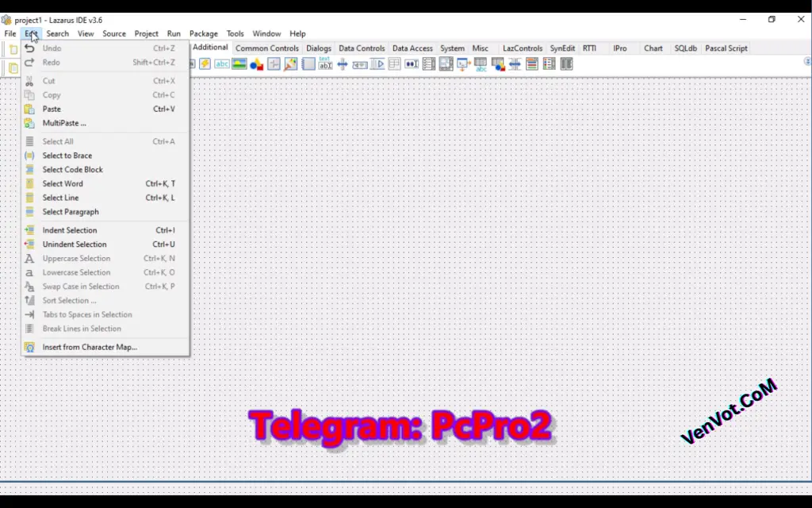The image size is (812, 508).
Task: Switch to Common Controls palette tab
Action: 267,48
